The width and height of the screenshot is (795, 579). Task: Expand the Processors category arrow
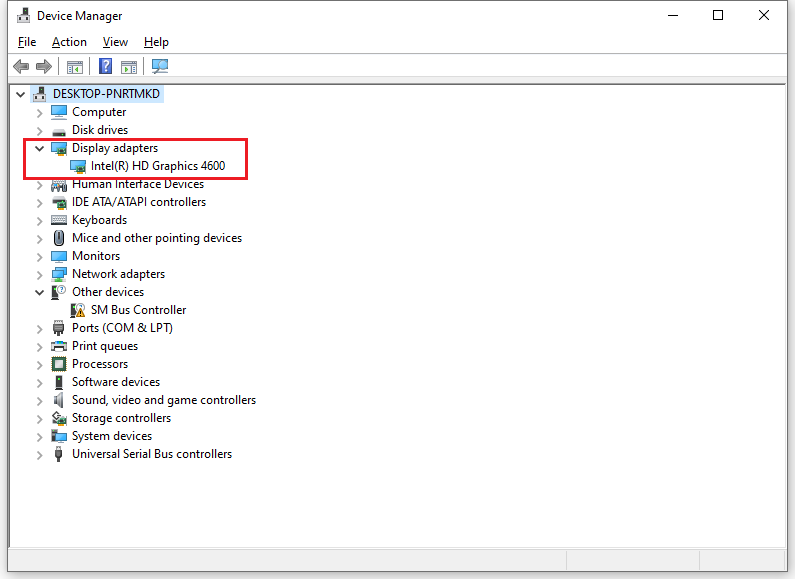[x=40, y=365]
